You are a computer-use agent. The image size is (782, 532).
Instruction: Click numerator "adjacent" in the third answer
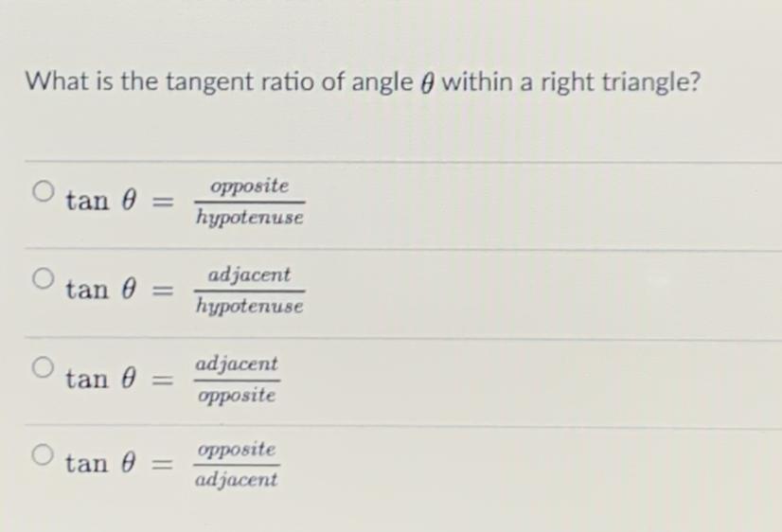[237, 364]
